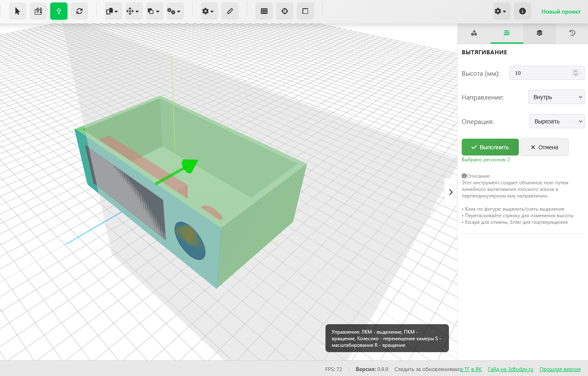Select the cursor selection tool

click(17, 11)
